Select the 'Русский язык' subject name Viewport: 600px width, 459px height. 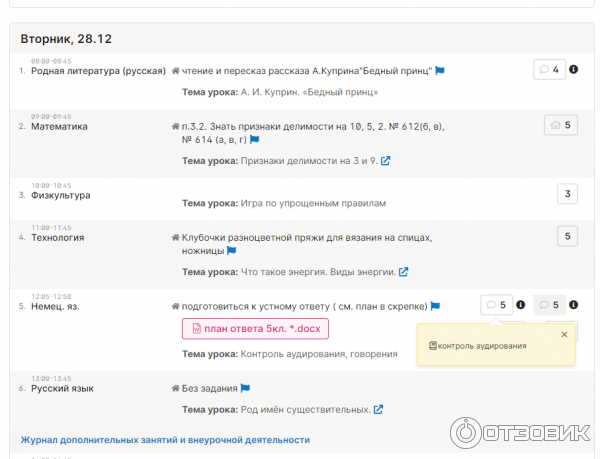coord(61,388)
